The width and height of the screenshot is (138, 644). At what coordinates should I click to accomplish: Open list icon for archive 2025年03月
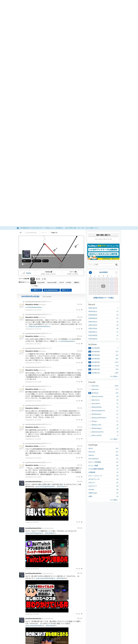(90, 362)
